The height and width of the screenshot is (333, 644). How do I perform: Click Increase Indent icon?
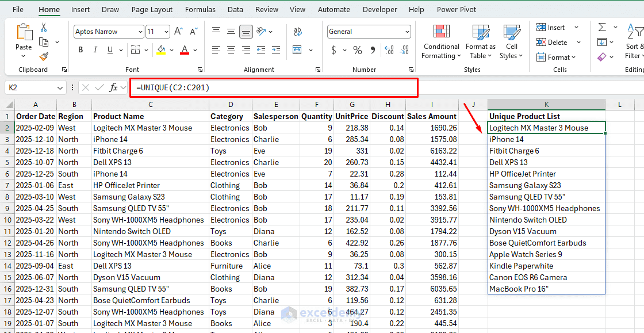[x=276, y=49]
